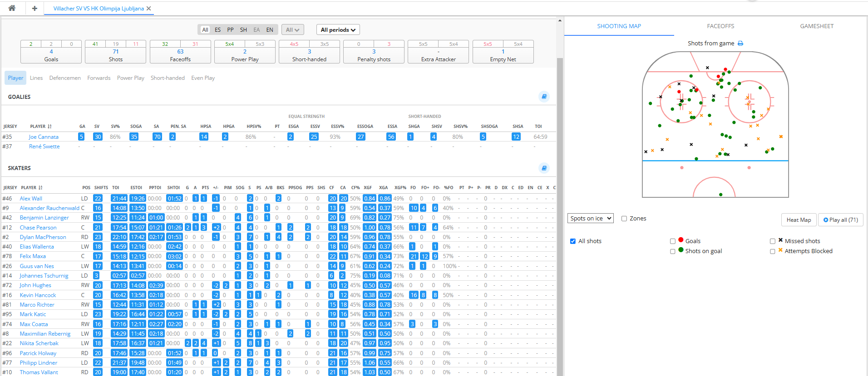Viewport: 868px width, 376px height.
Task: Click the plus icon to add a tab
Action: point(35,8)
